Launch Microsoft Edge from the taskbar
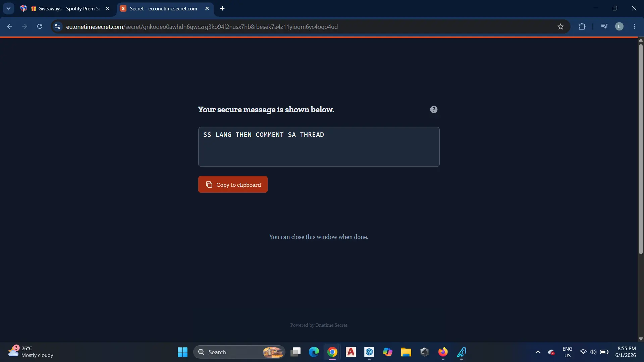This screenshot has width=644, height=362. pyautogui.click(x=314, y=352)
